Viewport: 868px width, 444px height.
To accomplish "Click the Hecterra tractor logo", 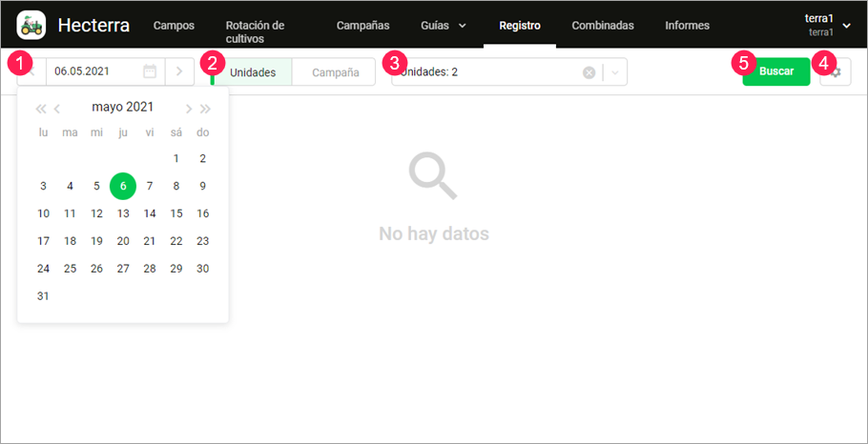I will (x=31, y=26).
